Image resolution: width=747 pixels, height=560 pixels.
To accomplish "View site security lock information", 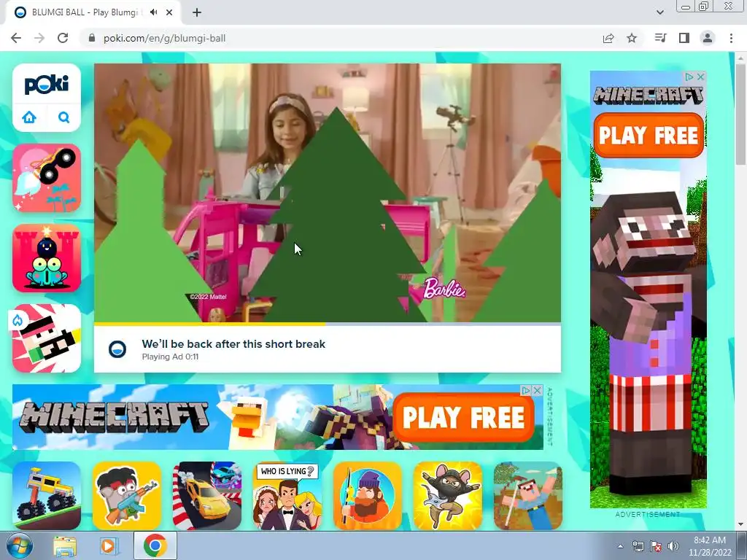I will tap(92, 38).
